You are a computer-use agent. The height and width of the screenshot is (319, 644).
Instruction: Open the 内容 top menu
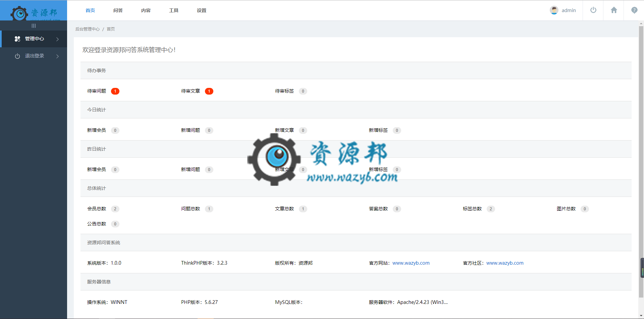click(146, 10)
